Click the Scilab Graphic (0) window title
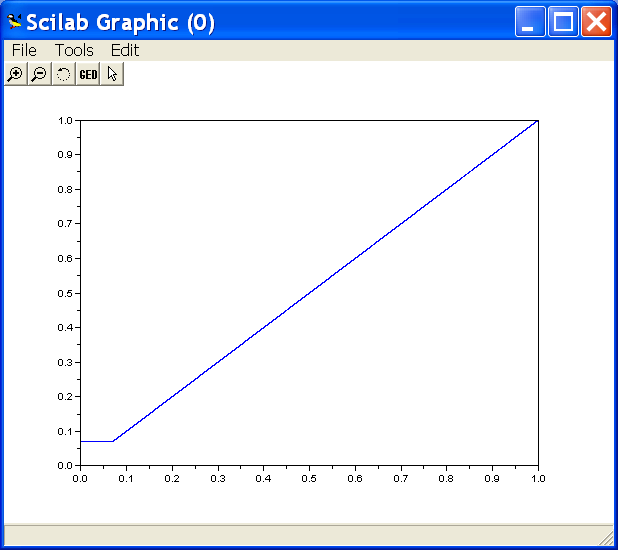 click(x=121, y=22)
